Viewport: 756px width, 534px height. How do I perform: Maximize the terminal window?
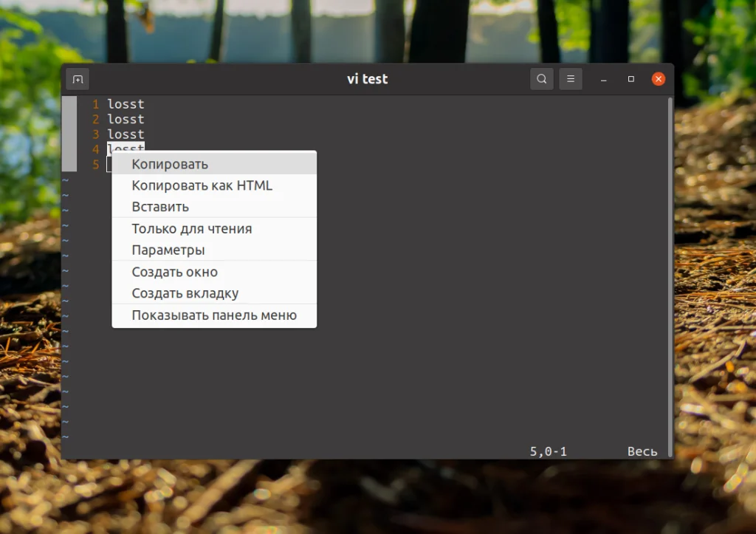tap(630, 79)
